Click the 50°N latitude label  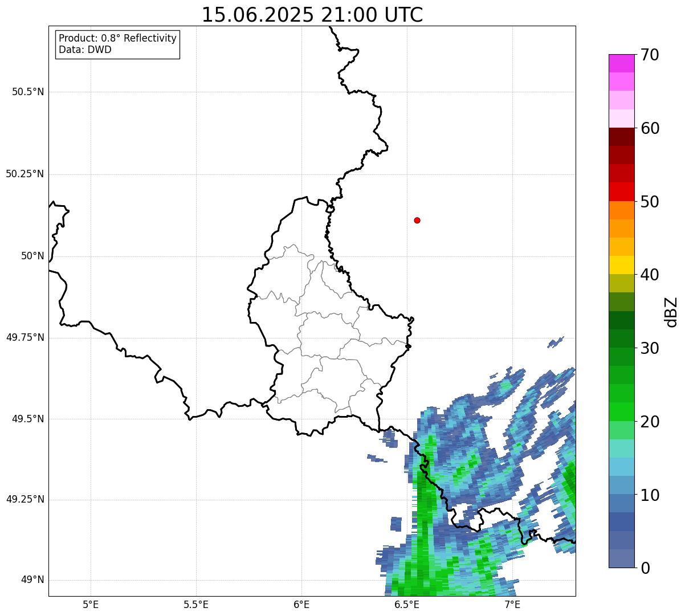point(32,256)
